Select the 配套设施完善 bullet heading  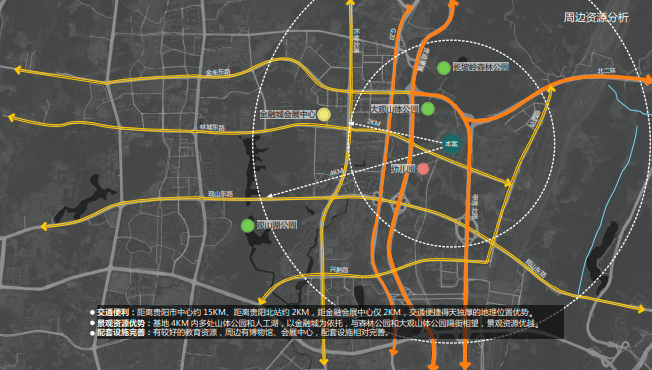(x=121, y=333)
